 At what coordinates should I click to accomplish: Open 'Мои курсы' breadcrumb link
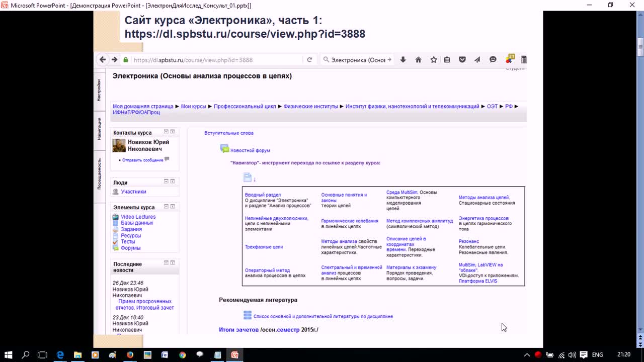[194, 107]
